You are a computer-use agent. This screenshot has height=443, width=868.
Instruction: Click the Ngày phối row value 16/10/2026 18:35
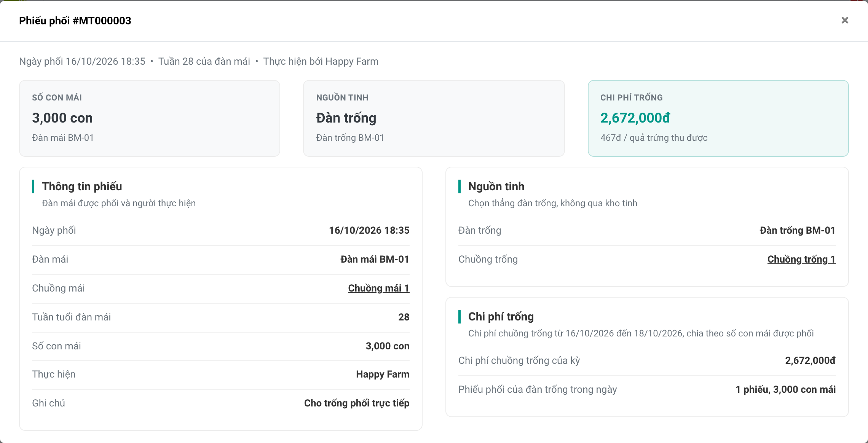coord(369,230)
